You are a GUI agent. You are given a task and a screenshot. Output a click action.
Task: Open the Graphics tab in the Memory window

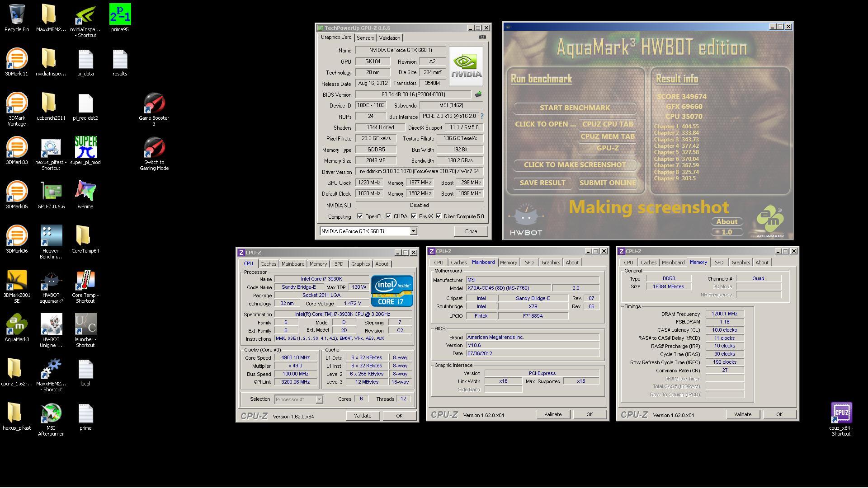[x=741, y=263]
